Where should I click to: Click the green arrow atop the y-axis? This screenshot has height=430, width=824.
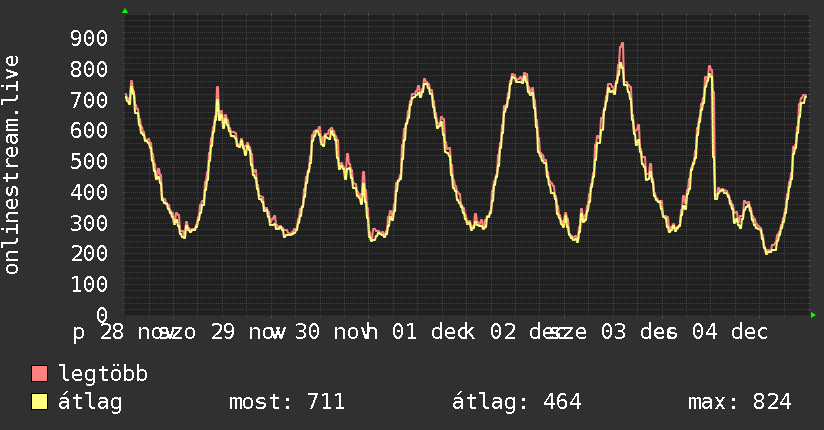pyautogui.click(x=125, y=11)
